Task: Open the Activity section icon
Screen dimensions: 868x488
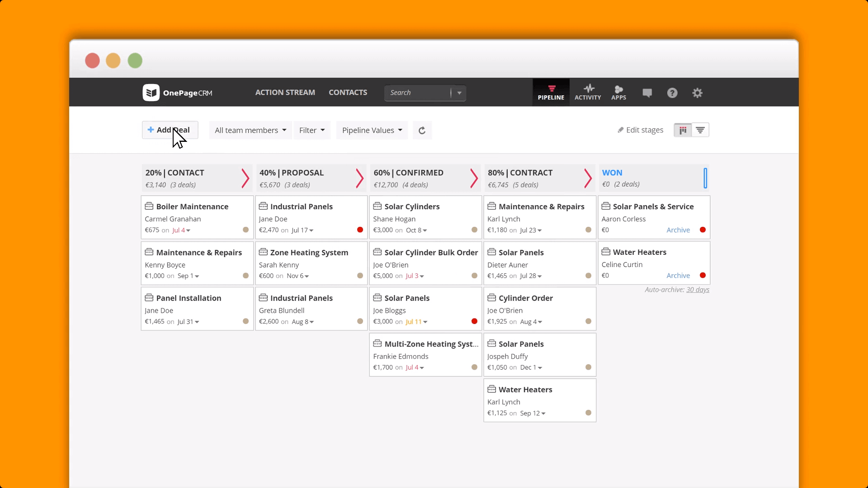Action: point(587,92)
